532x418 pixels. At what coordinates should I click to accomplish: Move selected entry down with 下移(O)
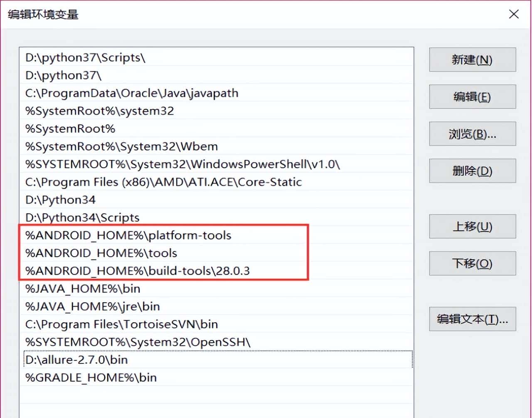[472, 263]
